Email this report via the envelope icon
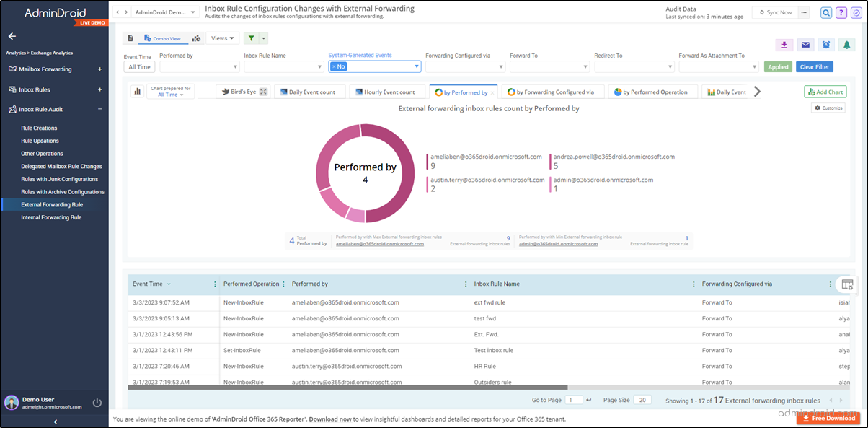868x428 pixels. coord(805,45)
